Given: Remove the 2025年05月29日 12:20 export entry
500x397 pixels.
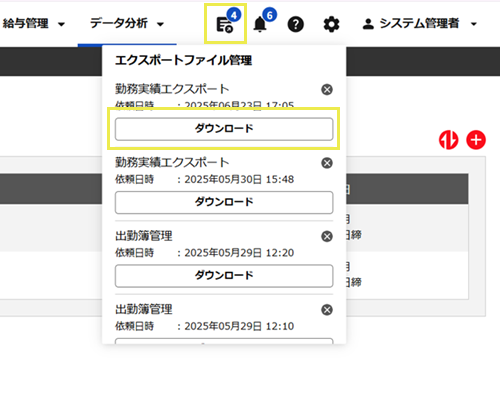Looking at the screenshot, I should pos(327,236).
